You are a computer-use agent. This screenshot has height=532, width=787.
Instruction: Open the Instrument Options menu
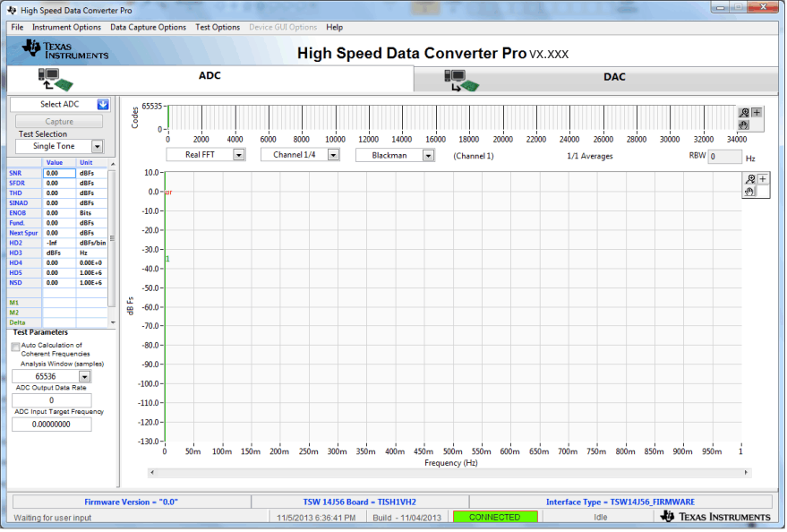[x=67, y=27]
